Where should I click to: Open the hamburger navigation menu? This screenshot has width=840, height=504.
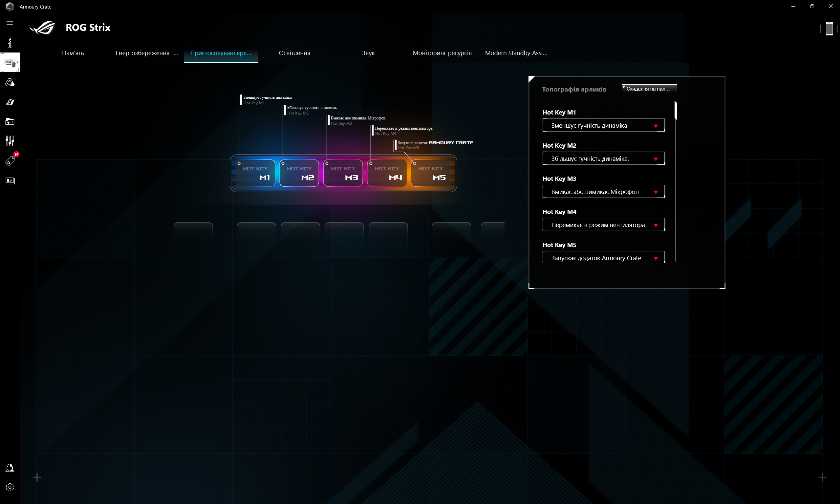(10, 23)
